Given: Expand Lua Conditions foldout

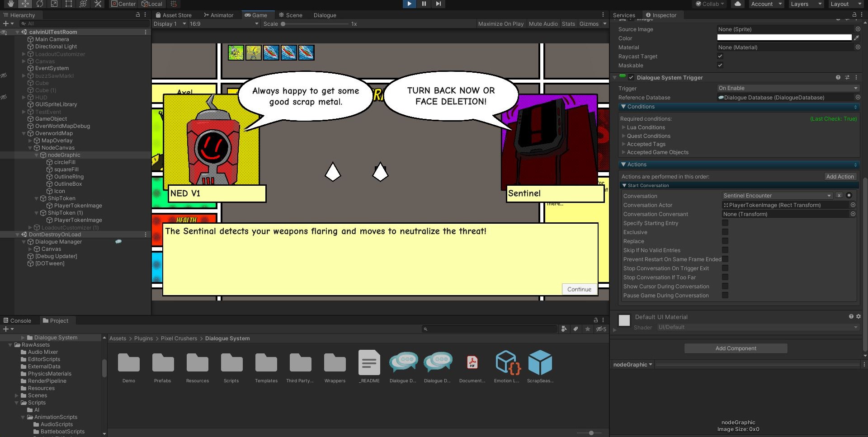Looking at the screenshot, I should coord(624,127).
